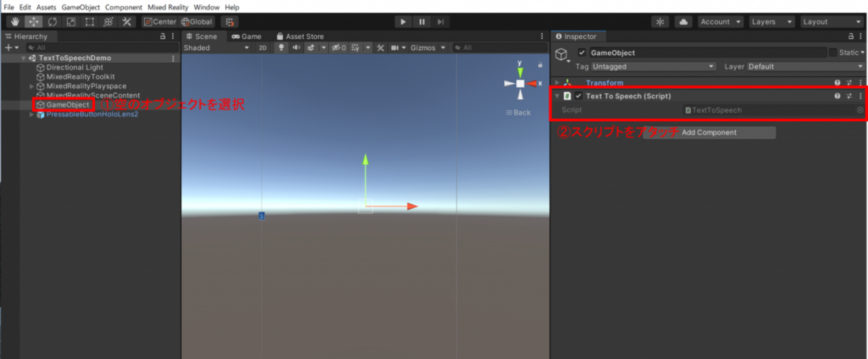
Task: Toggle the Static checkbox
Action: coord(833,53)
